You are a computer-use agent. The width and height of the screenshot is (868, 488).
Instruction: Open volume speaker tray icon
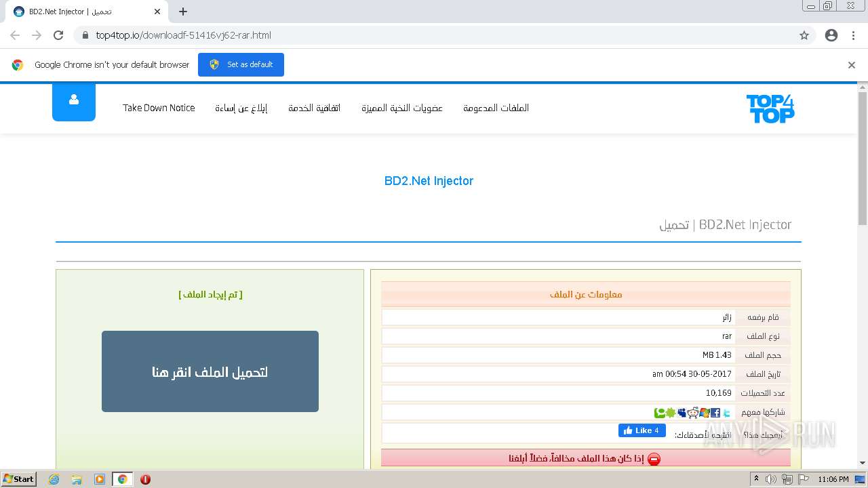click(x=771, y=479)
